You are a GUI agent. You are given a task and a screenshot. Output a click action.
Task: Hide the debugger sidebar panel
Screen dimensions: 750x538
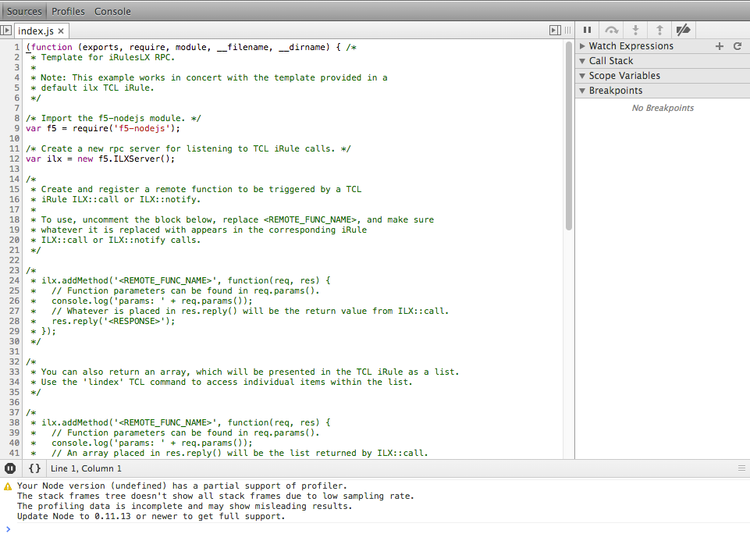click(555, 31)
